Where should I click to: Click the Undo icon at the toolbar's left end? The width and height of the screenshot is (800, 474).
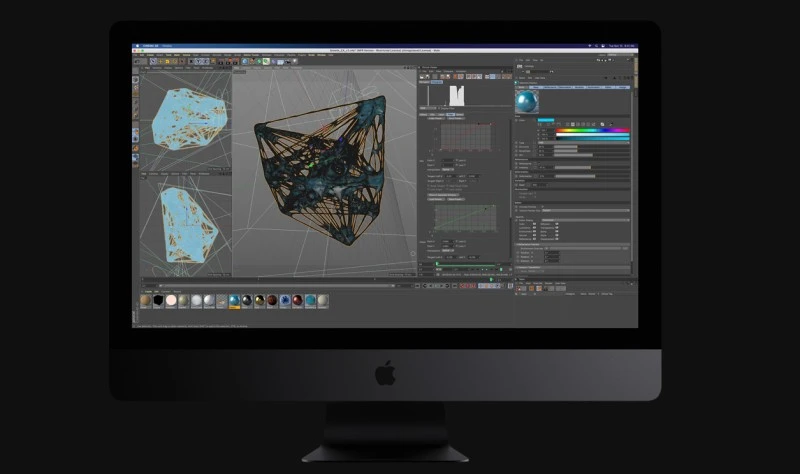[137, 61]
